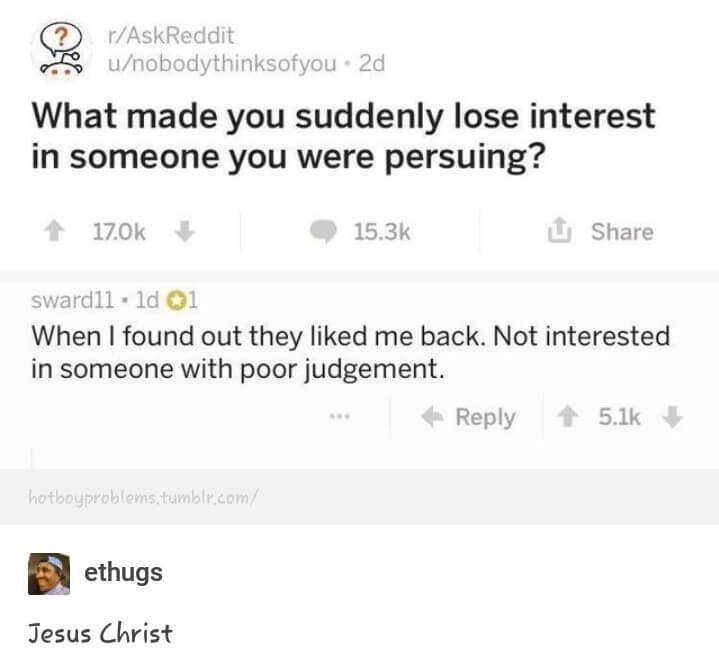Open the ethugs blog username

(124, 573)
